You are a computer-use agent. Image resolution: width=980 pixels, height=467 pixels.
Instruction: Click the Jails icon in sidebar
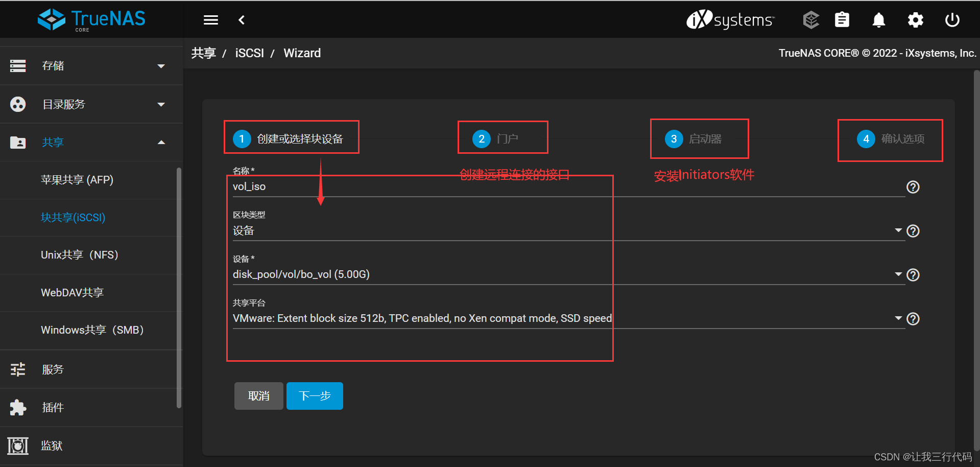18,446
